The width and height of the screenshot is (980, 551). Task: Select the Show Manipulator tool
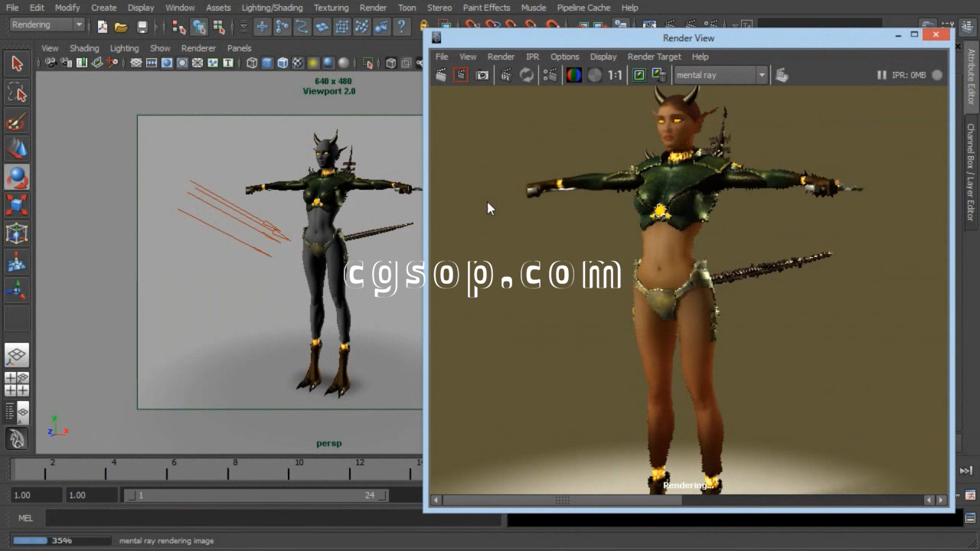[17, 290]
